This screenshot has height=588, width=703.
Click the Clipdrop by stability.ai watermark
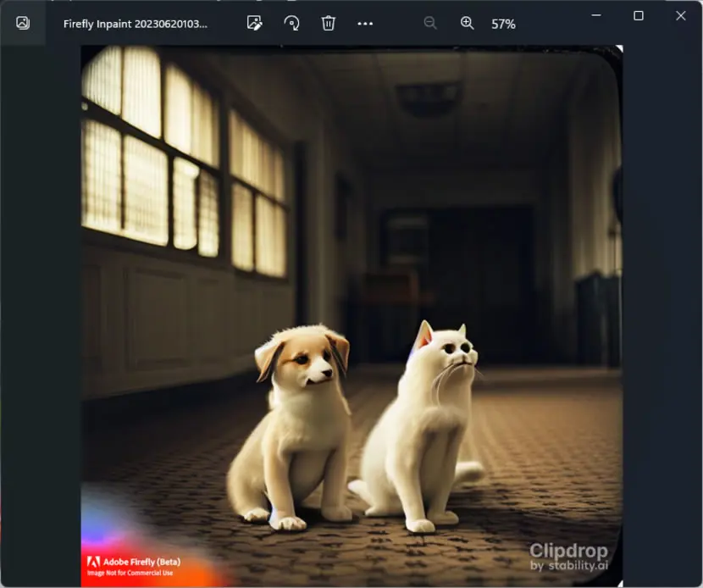(568, 557)
